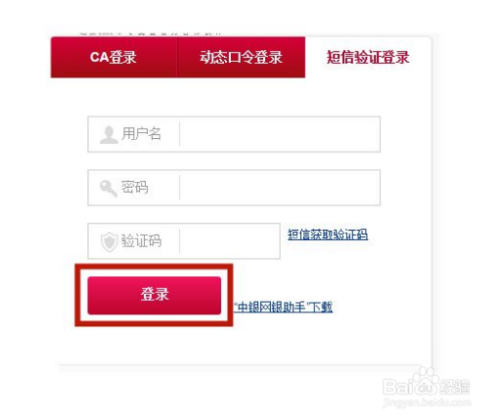
Task: Click the key icon beside 密码
Action: point(109,188)
